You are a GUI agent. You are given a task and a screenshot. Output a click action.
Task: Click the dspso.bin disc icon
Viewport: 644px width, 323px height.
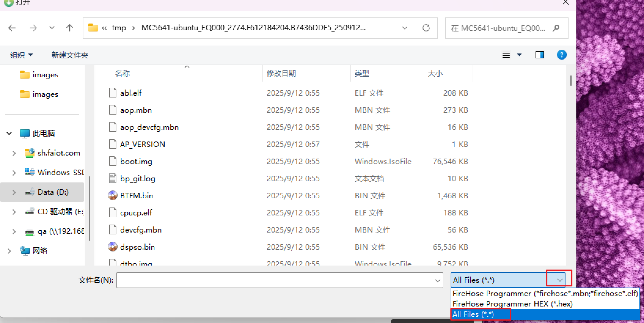(x=113, y=247)
